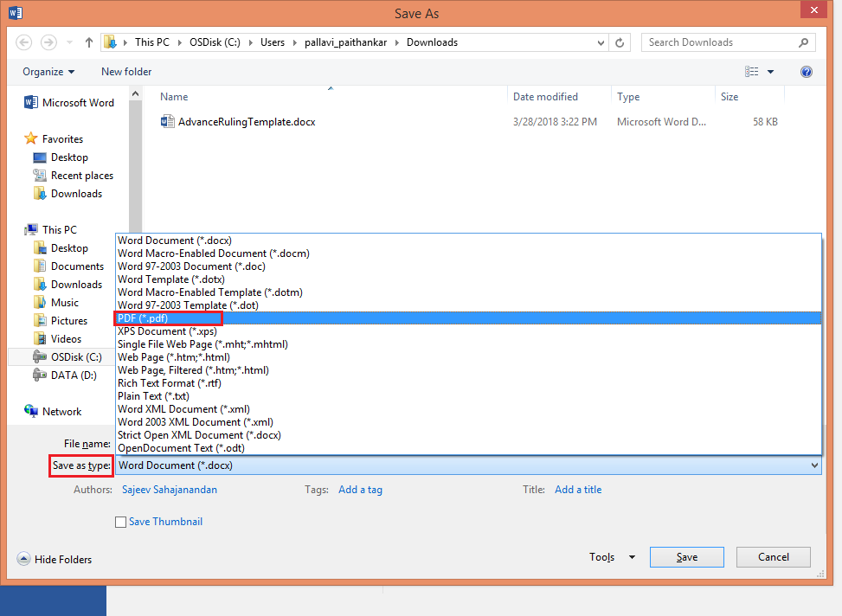Go back with the Back arrow
842x616 pixels.
pos(23,42)
